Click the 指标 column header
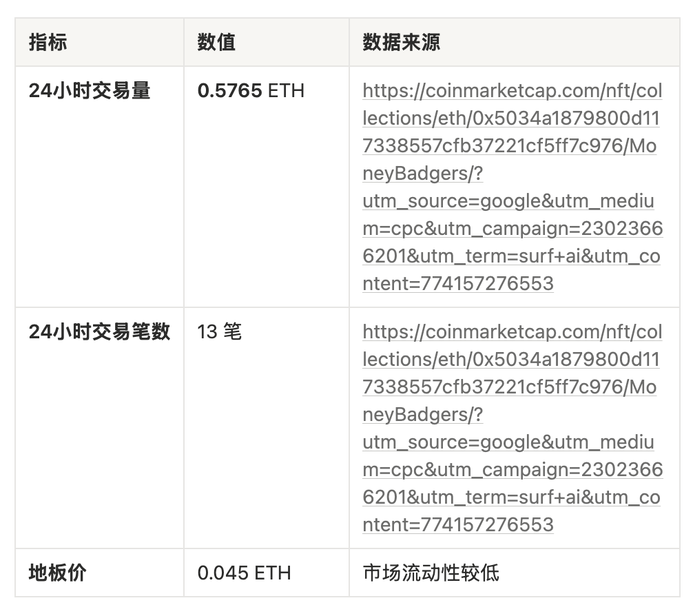The width and height of the screenshot is (693, 616). click(48, 42)
